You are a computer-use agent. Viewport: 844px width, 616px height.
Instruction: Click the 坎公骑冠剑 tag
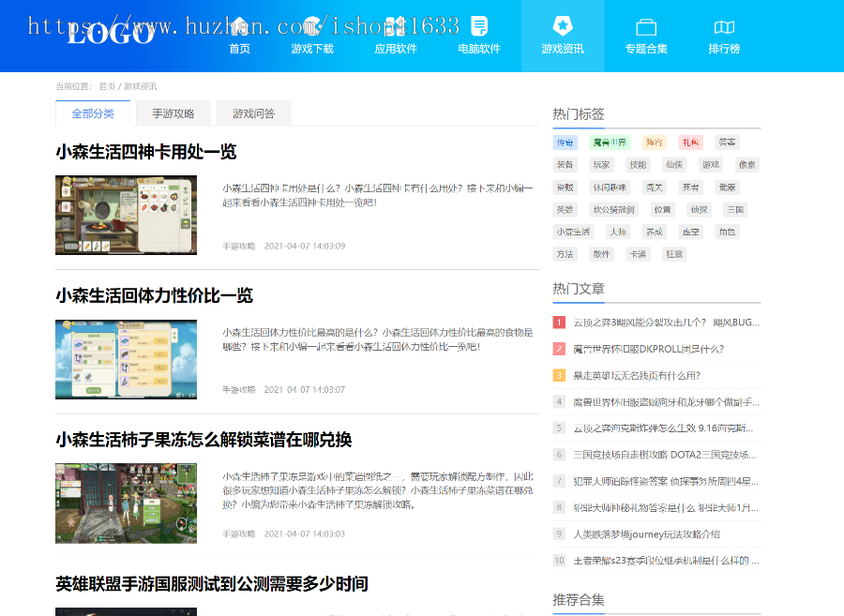tap(614, 210)
